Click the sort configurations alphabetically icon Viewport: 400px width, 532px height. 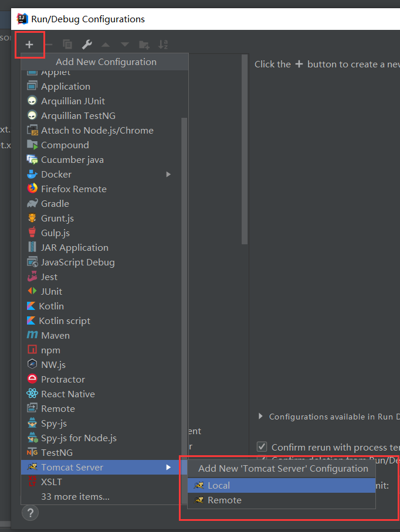point(163,45)
